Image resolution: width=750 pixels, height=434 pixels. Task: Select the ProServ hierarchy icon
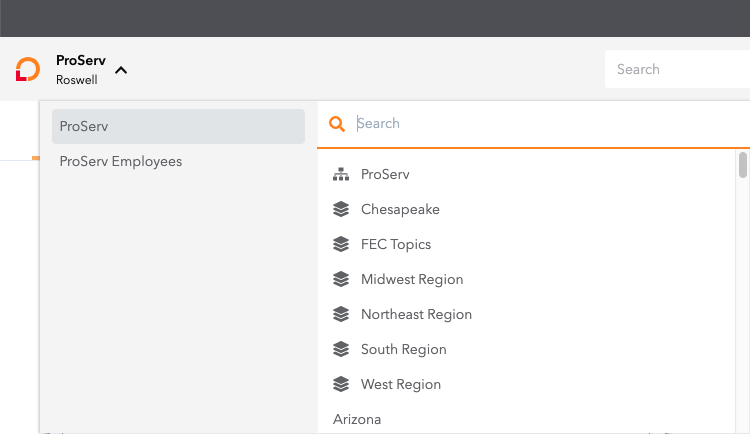point(341,175)
